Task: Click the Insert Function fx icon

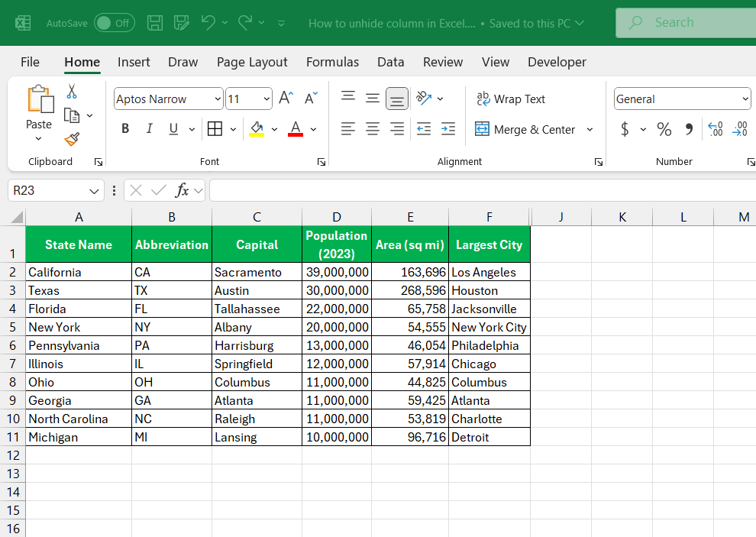Action: (182, 190)
